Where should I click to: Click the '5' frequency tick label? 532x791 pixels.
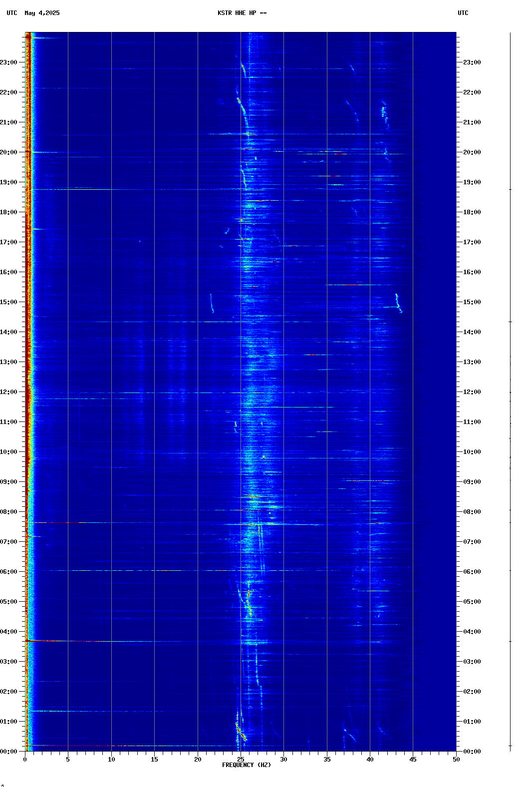tap(68, 760)
